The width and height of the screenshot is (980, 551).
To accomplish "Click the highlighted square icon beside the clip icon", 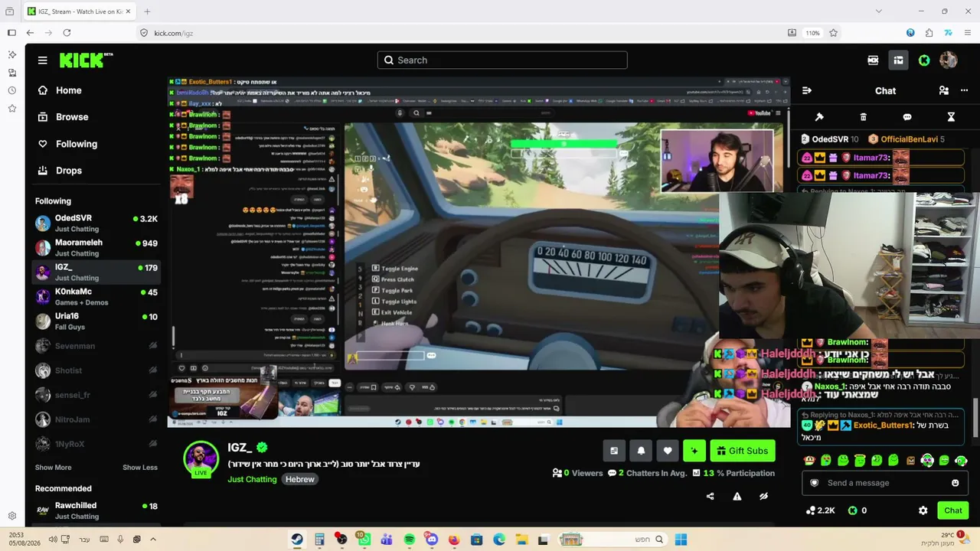I will point(898,60).
